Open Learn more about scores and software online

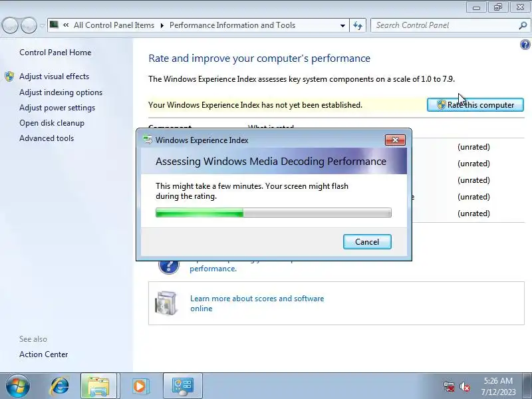pos(257,303)
